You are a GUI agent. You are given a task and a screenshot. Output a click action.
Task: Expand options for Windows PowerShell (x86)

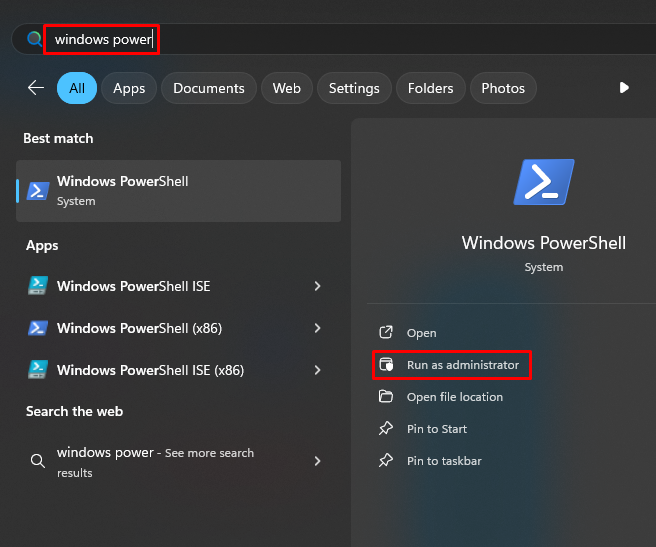(318, 328)
